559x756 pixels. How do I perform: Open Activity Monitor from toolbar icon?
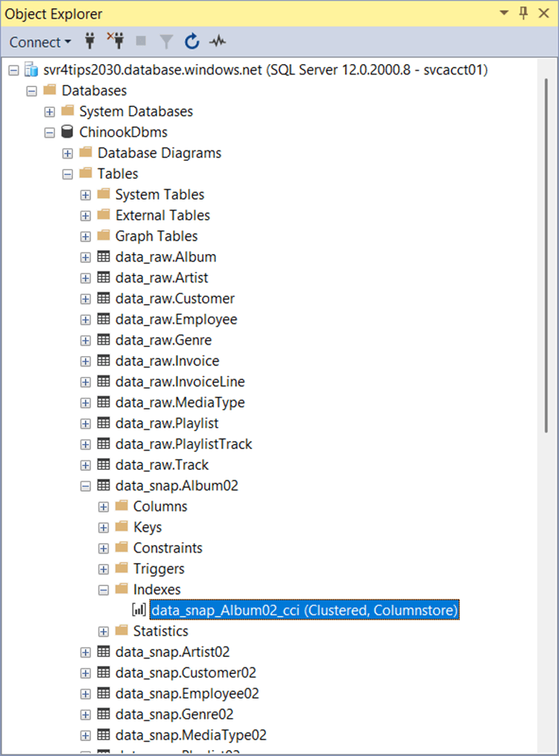[x=218, y=42]
